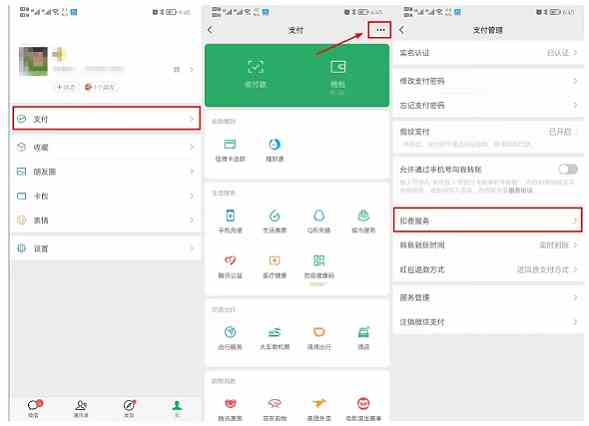Open 注销微信支付 deactivate WeChat Pay
The image size is (589, 426).
pyautogui.click(x=488, y=322)
